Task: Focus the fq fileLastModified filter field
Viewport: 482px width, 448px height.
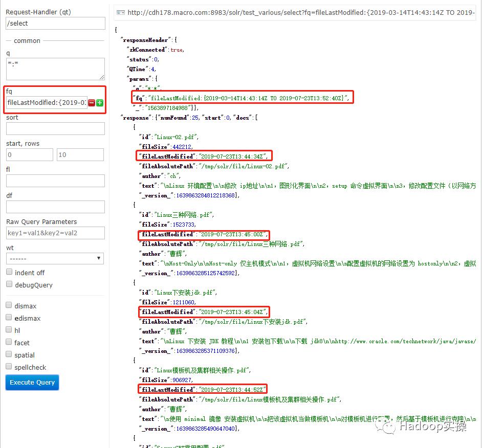Action: click(47, 103)
